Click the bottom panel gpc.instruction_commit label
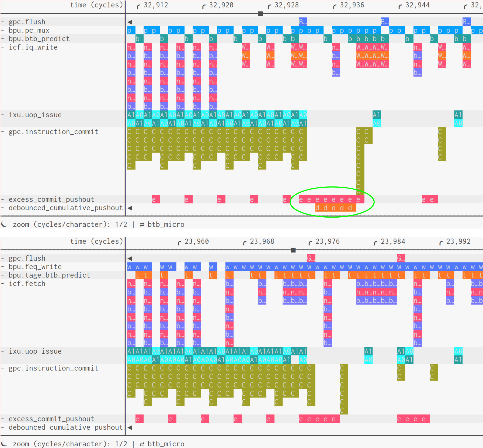The width and height of the screenshot is (483, 448). (54, 368)
